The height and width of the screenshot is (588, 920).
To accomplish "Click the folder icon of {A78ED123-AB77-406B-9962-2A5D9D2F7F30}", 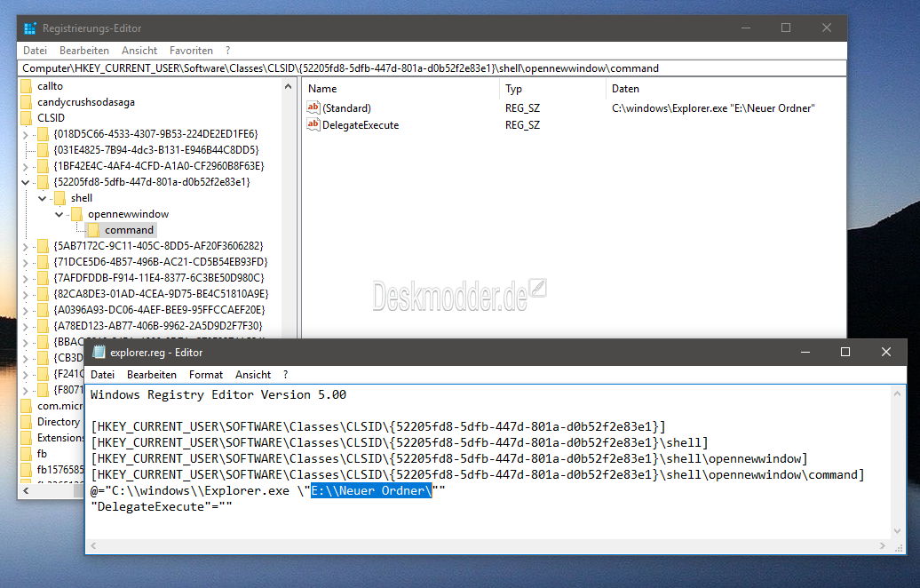I will (43, 326).
